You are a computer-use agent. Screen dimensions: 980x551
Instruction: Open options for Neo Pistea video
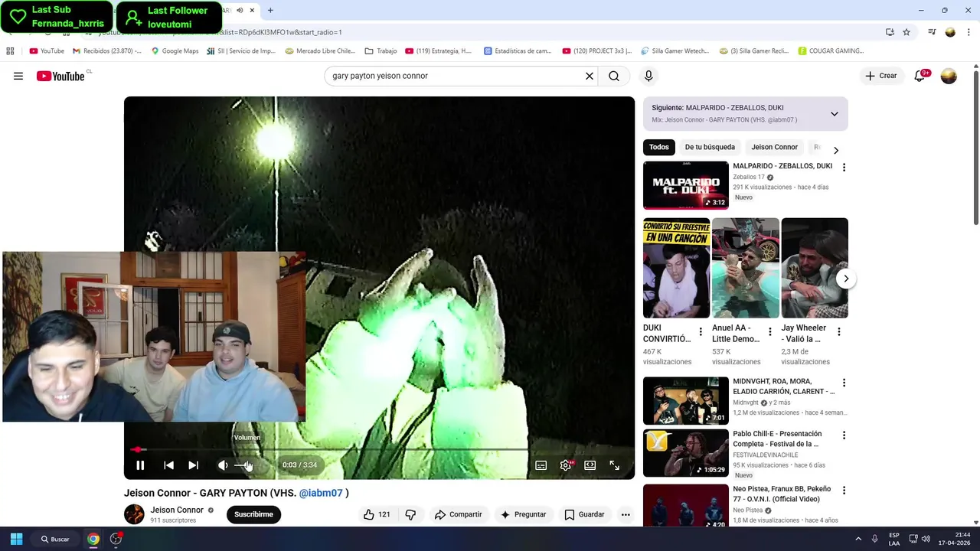[844, 491]
